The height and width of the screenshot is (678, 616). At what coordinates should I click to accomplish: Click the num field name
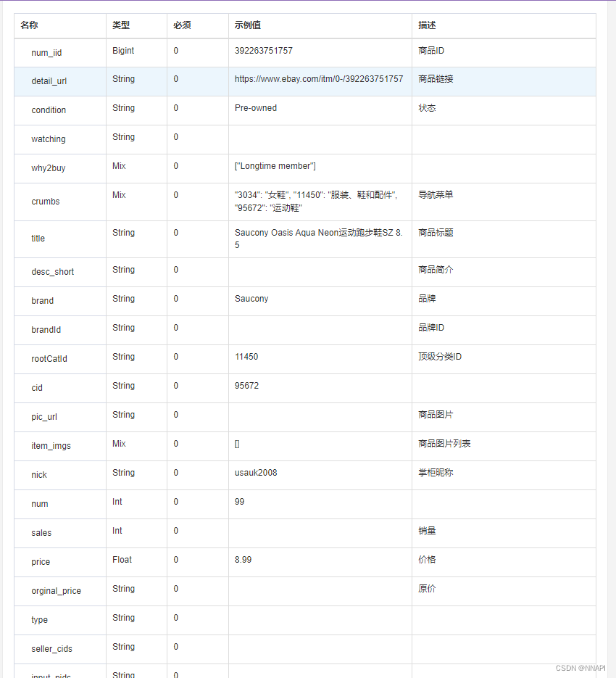pyautogui.click(x=39, y=503)
